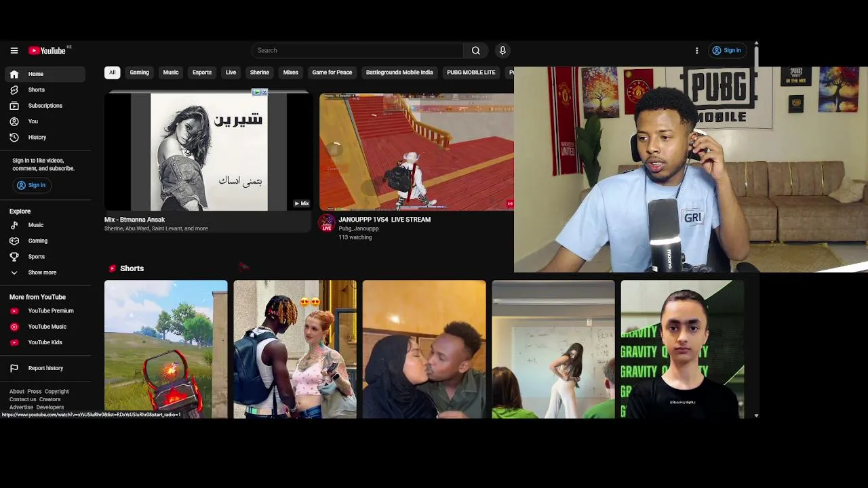The width and height of the screenshot is (868, 488).
Task: Select the PUBG MOBILE LITE chip
Action: tap(471, 73)
